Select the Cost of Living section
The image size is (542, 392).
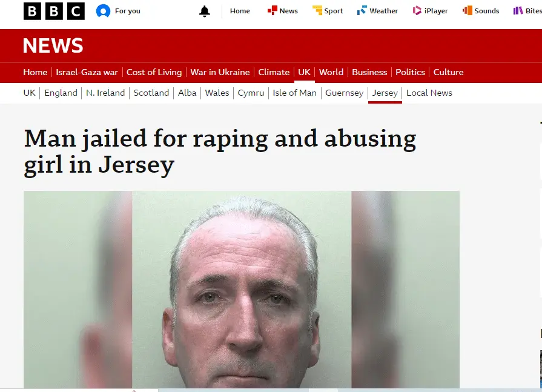click(154, 72)
